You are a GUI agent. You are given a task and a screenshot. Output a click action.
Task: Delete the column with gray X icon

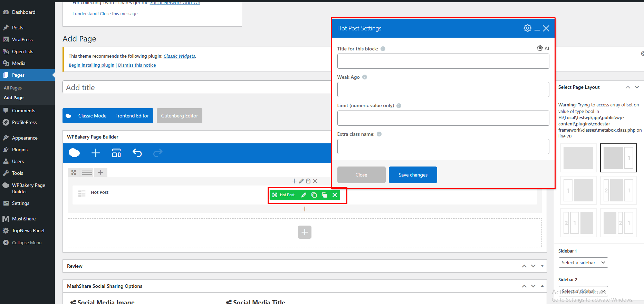315,181
